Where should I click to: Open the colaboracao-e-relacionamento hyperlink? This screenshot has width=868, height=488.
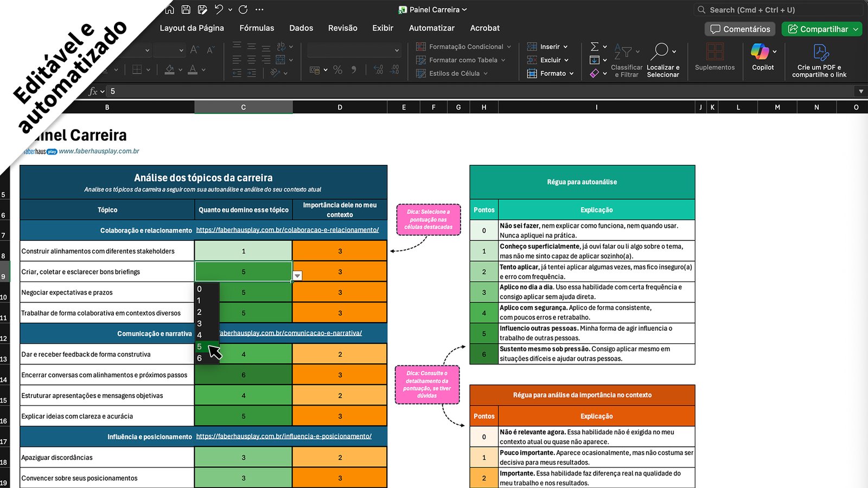coord(288,230)
